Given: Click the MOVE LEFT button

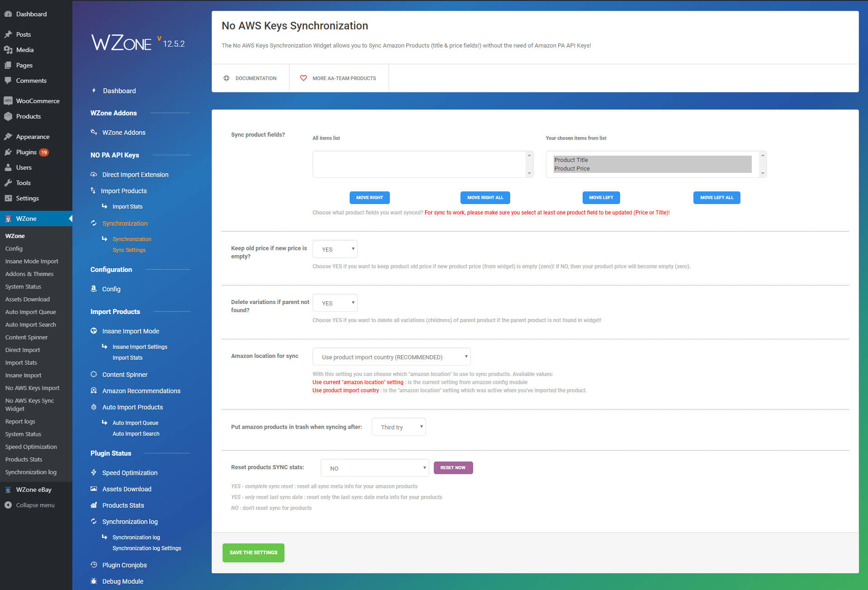Looking at the screenshot, I should pos(601,198).
